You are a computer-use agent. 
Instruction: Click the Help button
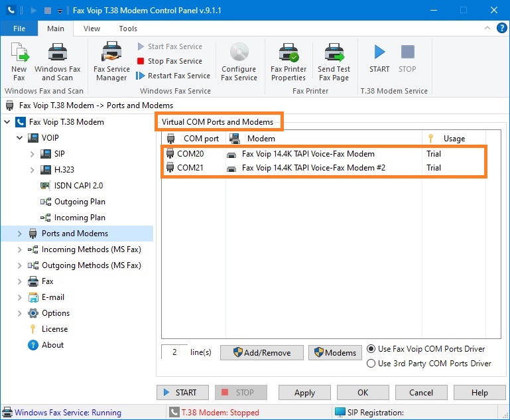(479, 393)
